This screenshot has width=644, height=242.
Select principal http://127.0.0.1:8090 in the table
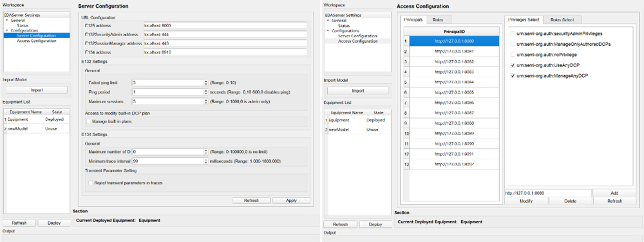tap(455, 144)
